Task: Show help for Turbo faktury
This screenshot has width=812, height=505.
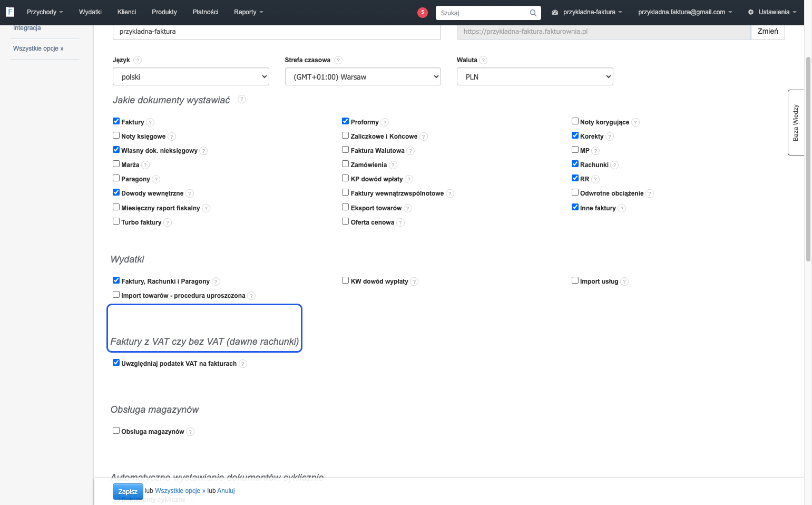Action: click(x=168, y=222)
